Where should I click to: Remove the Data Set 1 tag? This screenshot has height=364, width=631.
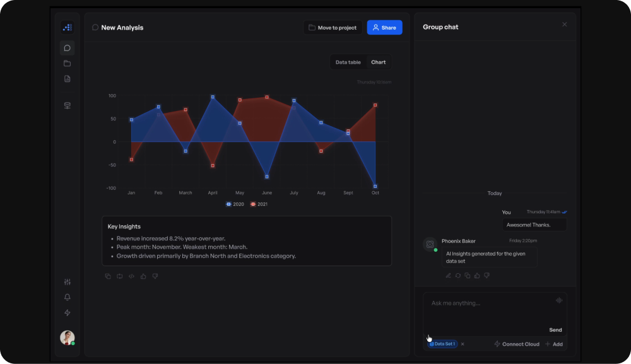click(463, 344)
